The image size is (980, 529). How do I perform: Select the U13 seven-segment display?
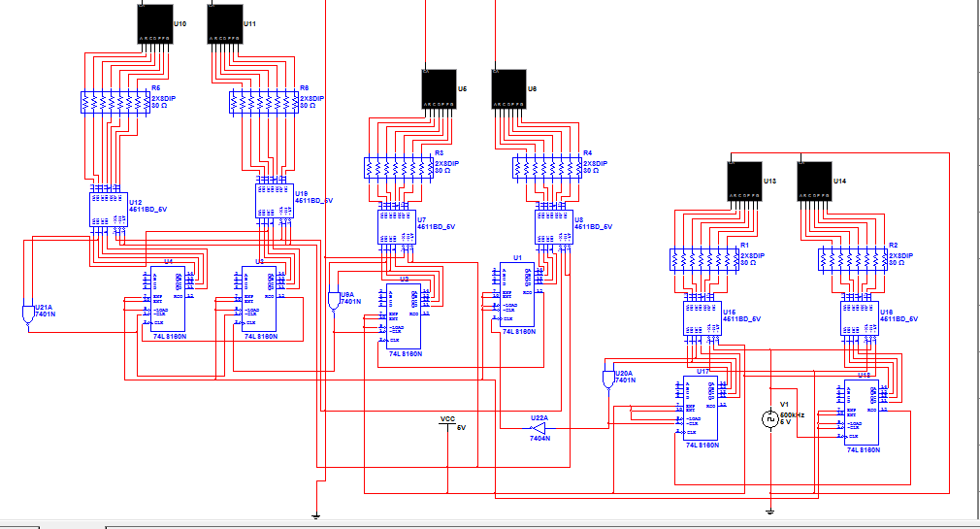[x=745, y=182]
